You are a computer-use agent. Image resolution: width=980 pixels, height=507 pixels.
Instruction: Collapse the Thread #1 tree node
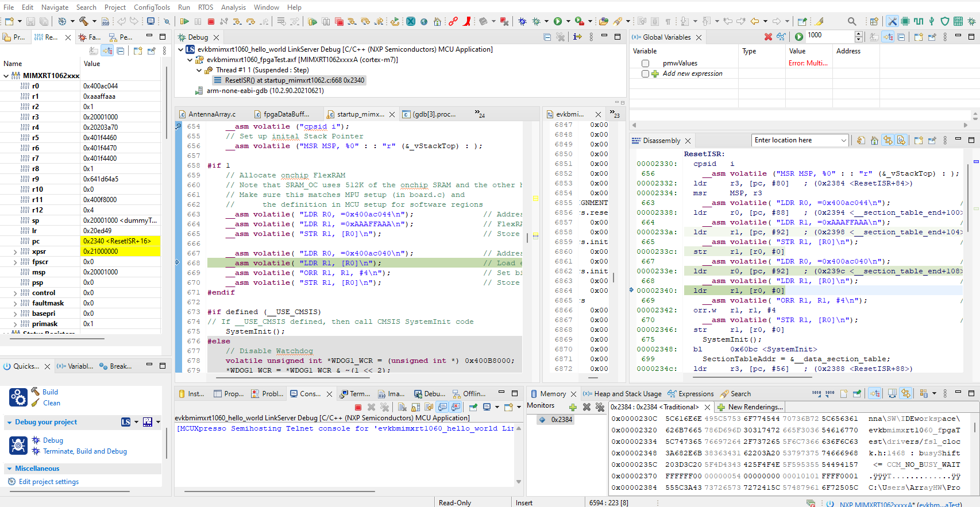[199, 70]
